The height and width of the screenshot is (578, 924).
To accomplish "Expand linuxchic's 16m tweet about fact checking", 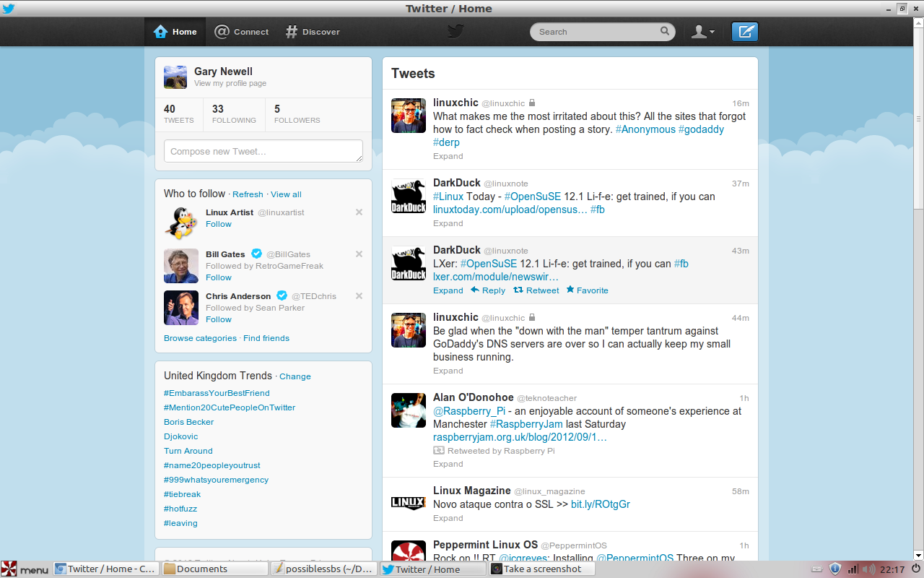I will [448, 156].
